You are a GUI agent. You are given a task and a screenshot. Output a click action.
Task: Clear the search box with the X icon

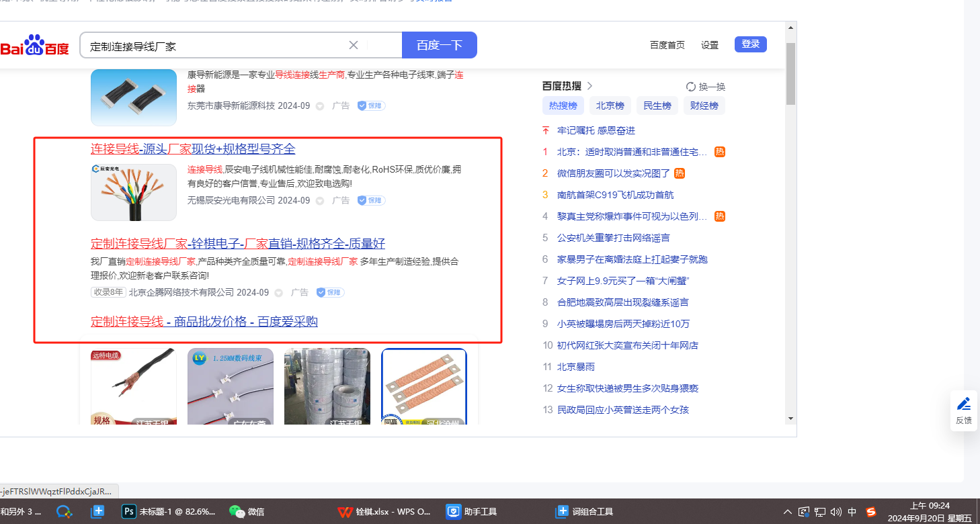(x=354, y=45)
